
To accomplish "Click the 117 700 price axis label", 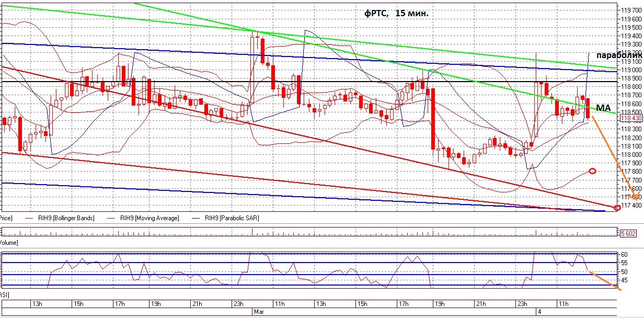I will point(631,180).
